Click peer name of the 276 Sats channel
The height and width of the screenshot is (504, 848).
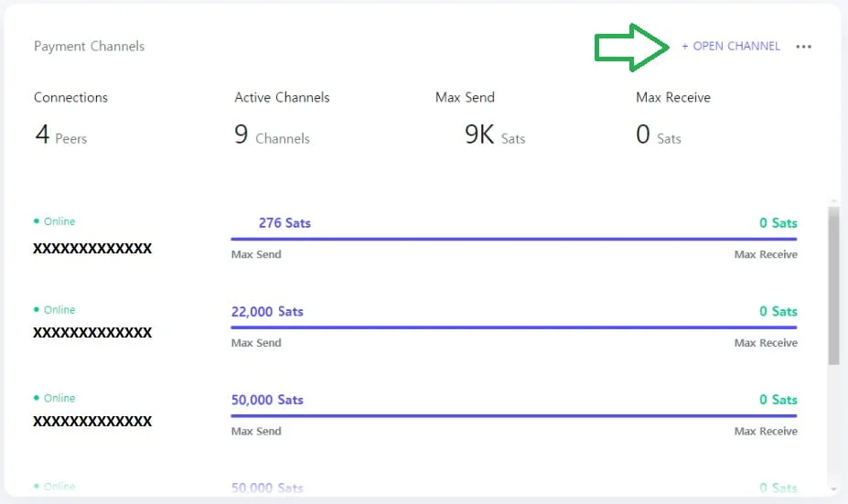click(92, 248)
